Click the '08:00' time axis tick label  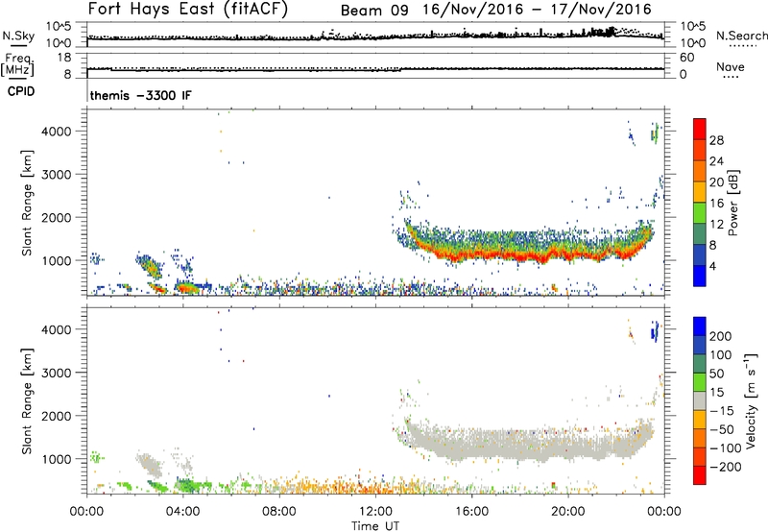point(279,512)
